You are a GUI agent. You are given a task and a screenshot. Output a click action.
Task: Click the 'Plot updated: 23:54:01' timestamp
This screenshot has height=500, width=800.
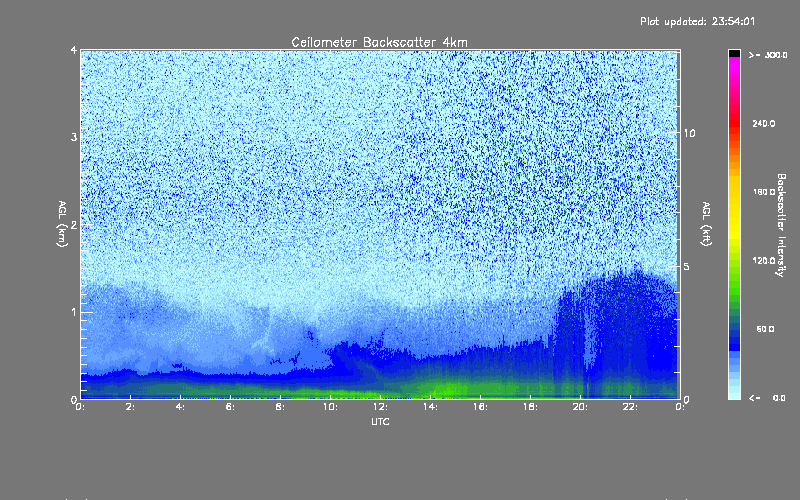[x=697, y=21]
